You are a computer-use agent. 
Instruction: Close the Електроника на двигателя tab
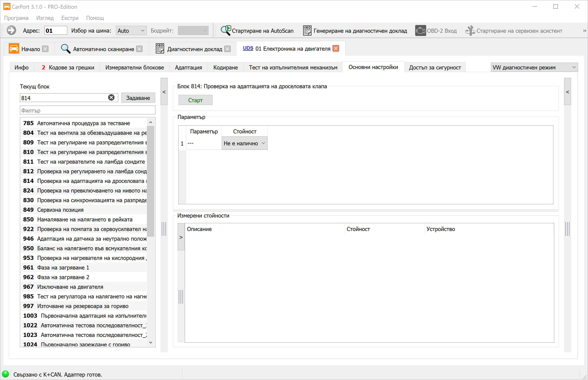click(x=336, y=48)
